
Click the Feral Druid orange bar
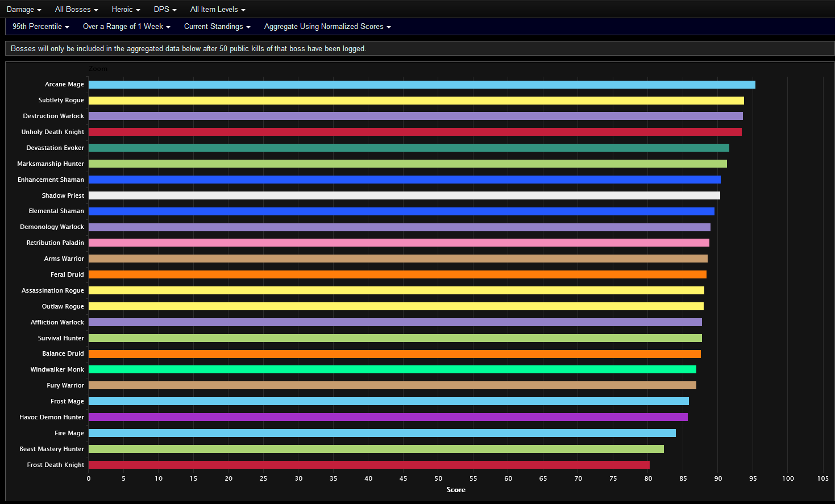click(x=397, y=274)
